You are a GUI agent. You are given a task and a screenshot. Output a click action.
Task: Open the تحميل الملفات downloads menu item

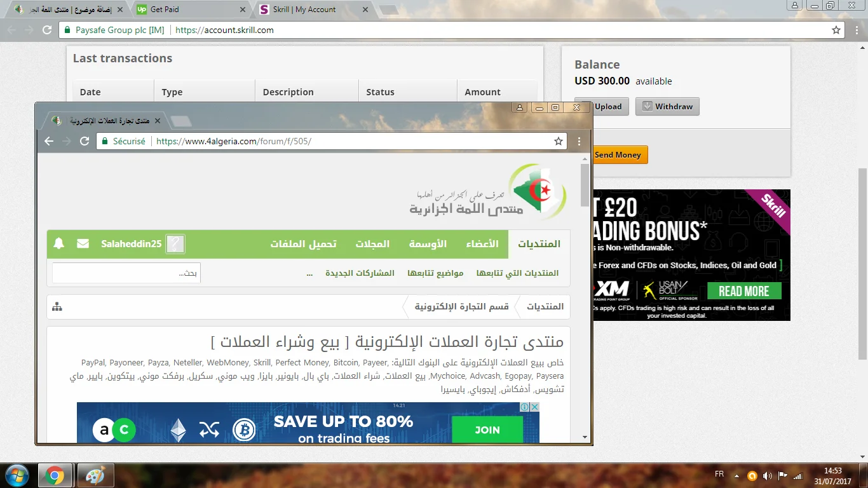303,244
